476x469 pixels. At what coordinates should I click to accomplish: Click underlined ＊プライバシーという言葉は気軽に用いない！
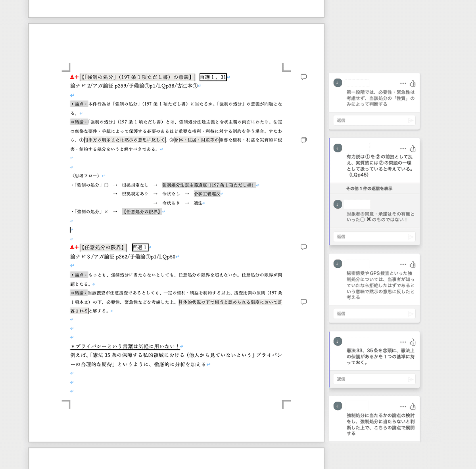pos(125,346)
